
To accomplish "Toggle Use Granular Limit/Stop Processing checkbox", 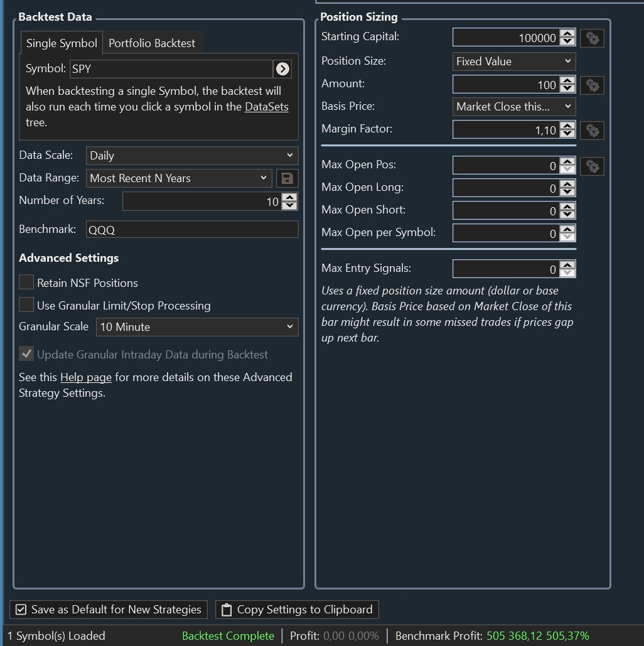I will coord(26,305).
